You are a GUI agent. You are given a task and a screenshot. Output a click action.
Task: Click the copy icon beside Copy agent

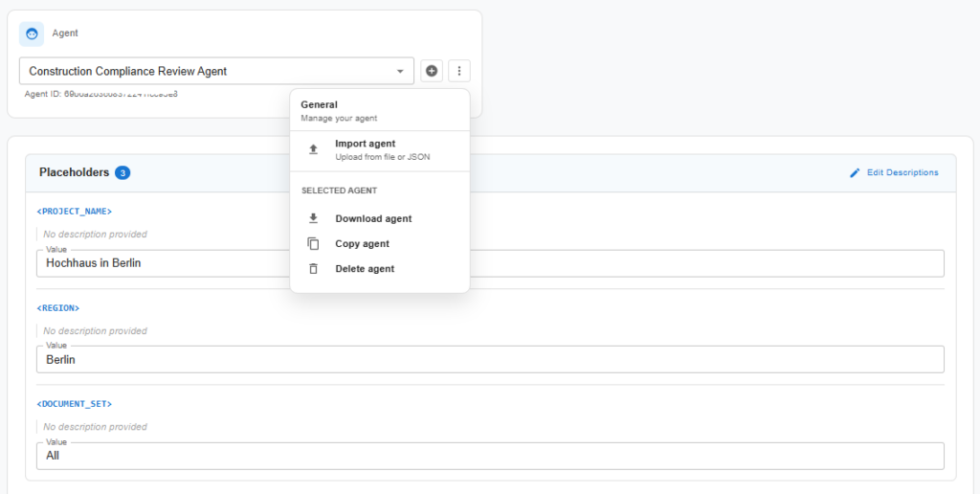[313, 243]
